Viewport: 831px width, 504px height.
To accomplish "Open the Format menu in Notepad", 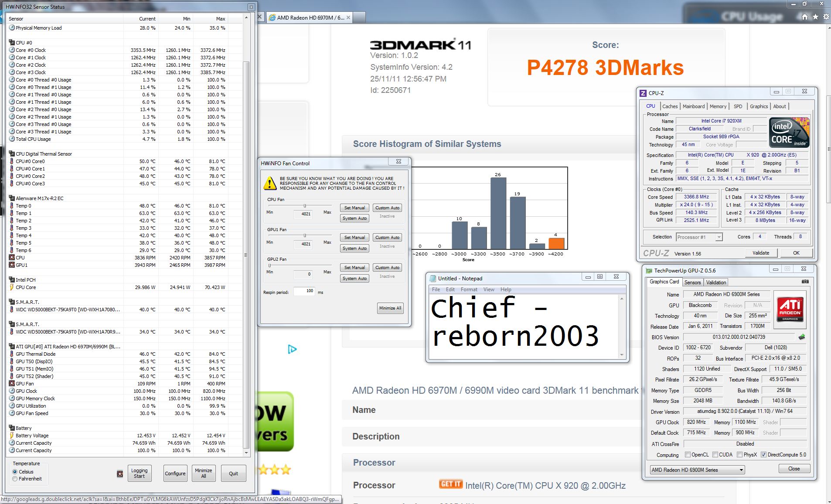I will point(469,289).
